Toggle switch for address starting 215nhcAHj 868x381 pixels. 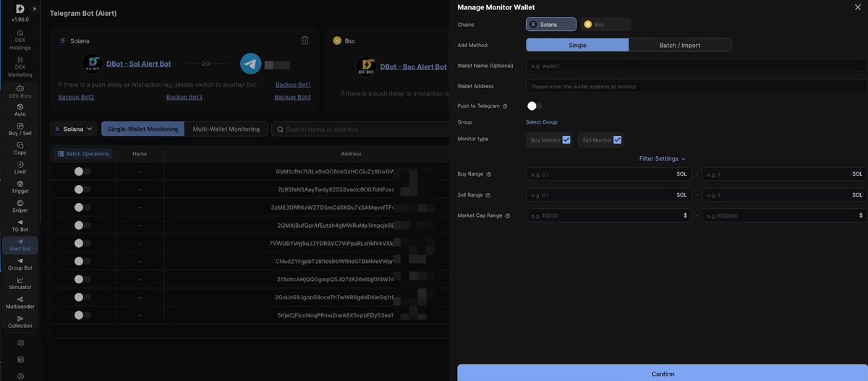[82, 279]
